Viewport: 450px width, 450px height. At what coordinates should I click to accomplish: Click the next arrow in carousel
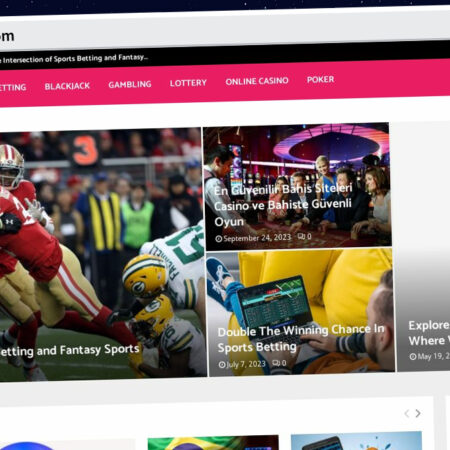[x=418, y=413]
